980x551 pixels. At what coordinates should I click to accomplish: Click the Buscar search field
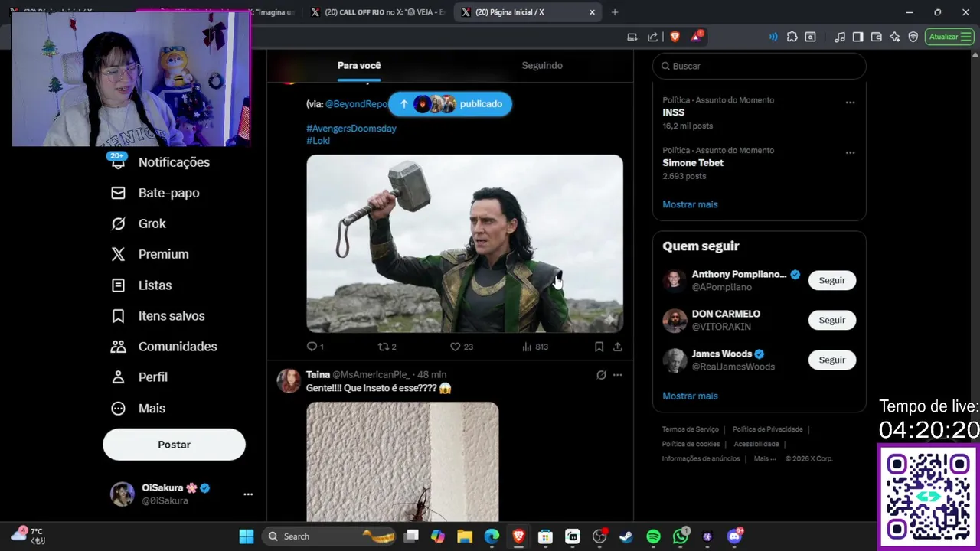click(759, 66)
